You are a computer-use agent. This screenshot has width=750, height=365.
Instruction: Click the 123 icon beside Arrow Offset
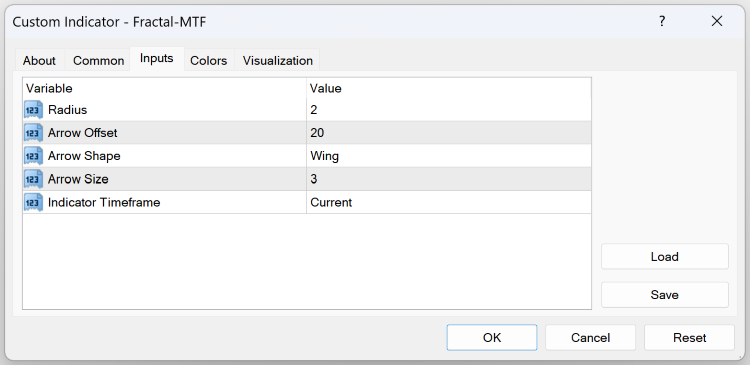tap(33, 133)
